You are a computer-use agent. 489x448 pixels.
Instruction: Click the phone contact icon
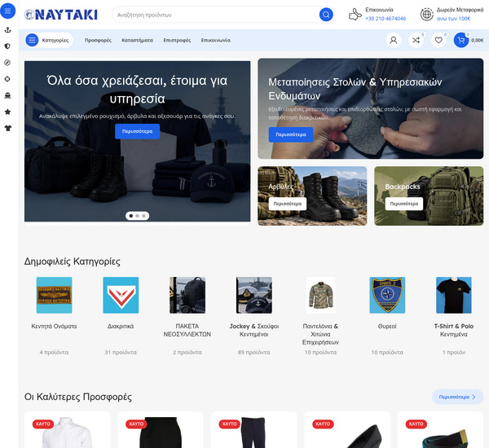click(x=355, y=15)
